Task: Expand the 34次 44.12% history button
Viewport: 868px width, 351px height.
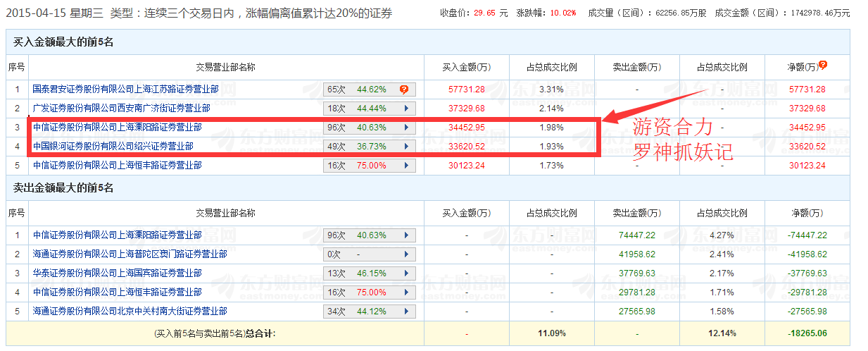Action: [x=369, y=312]
